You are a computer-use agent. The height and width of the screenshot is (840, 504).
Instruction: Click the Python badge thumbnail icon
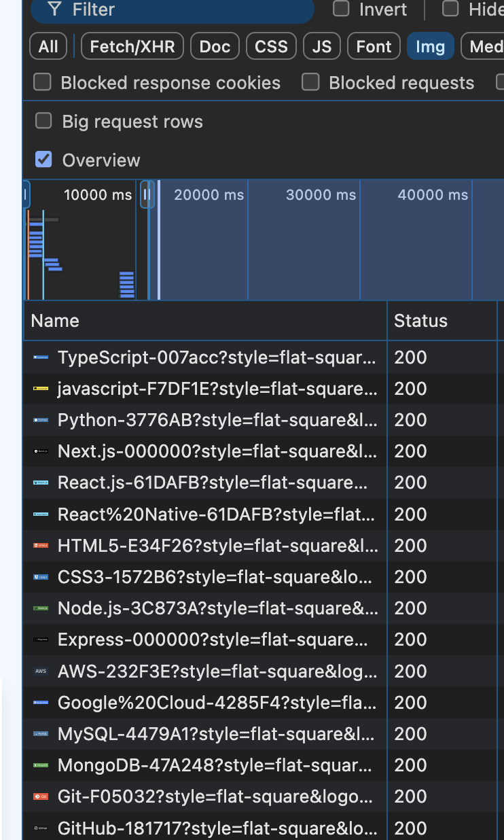(x=41, y=420)
